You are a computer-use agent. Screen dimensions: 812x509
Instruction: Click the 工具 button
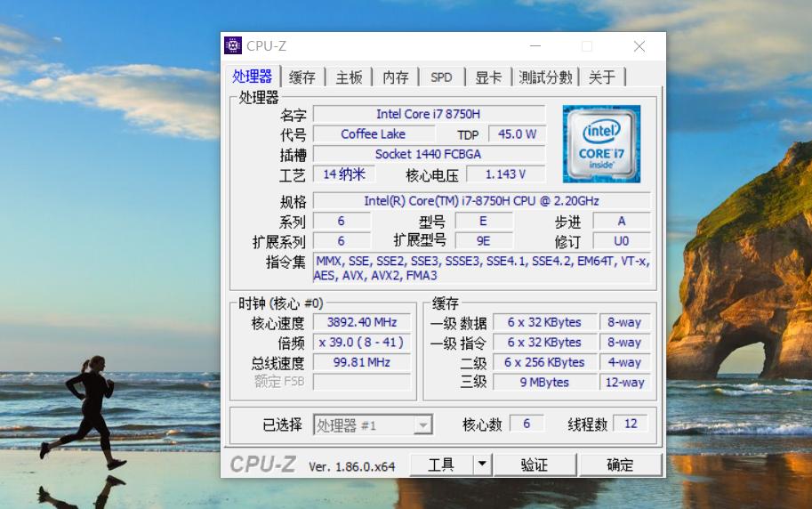pos(441,465)
